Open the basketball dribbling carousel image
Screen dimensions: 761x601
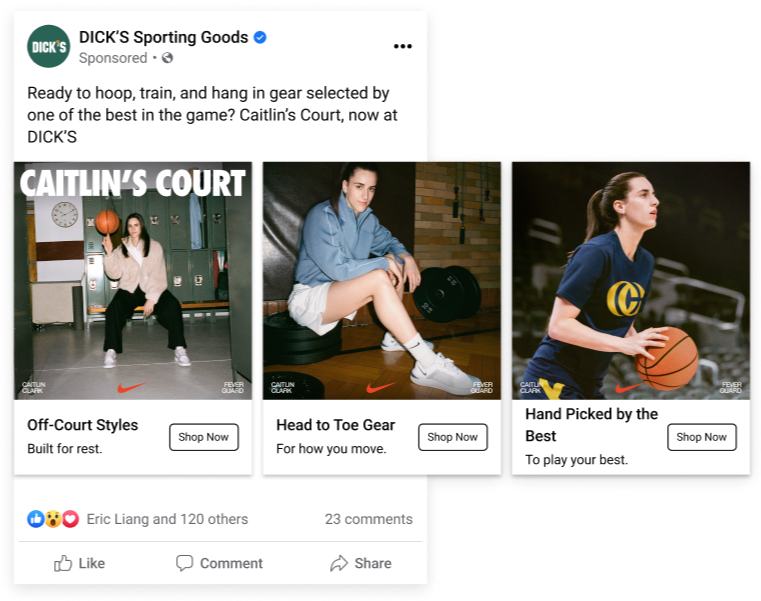(x=631, y=281)
